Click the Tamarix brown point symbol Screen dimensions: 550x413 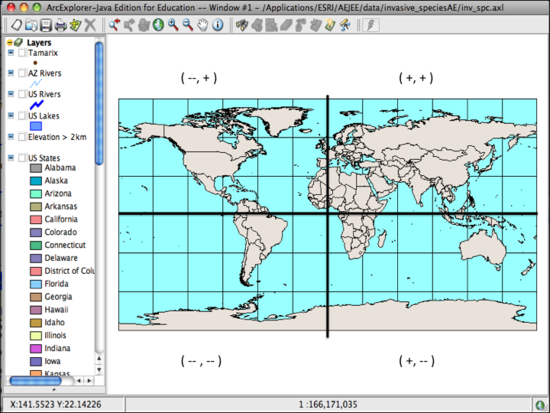tap(35, 63)
